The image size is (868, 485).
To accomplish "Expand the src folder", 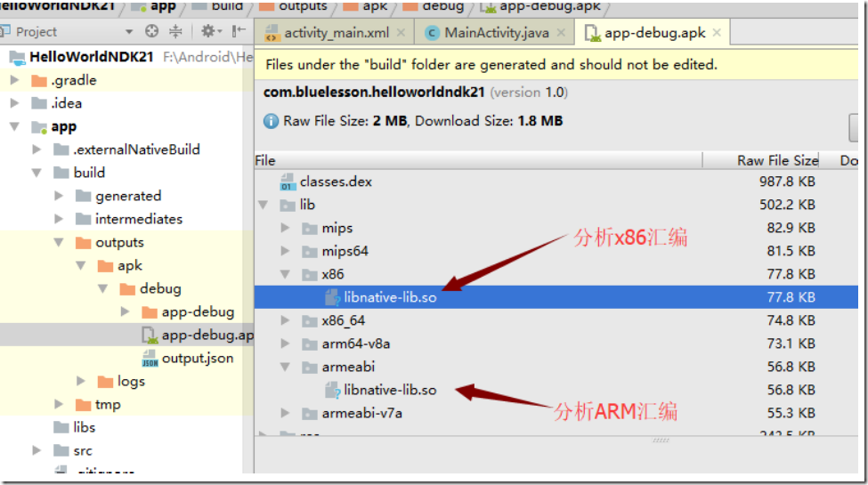I will coord(37,450).
